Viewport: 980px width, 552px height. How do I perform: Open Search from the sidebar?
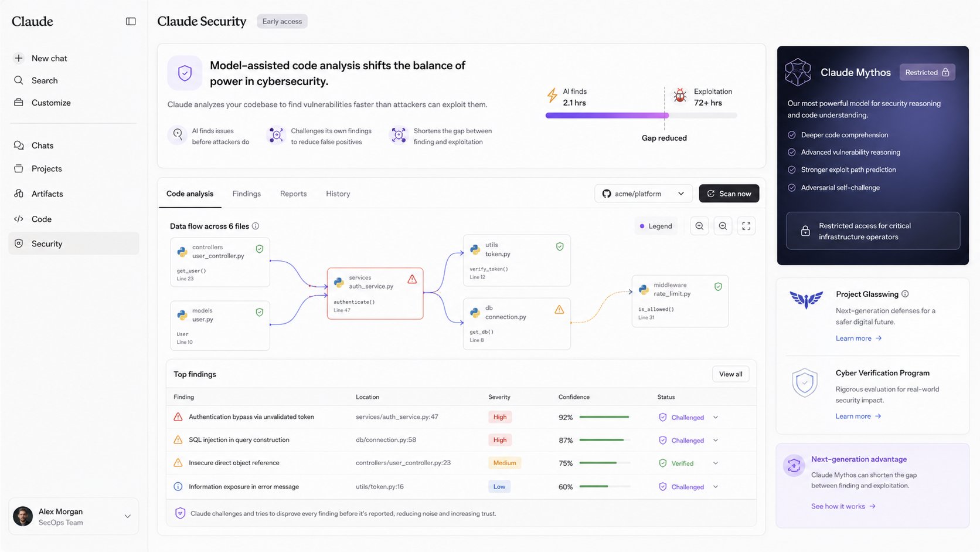click(45, 80)
